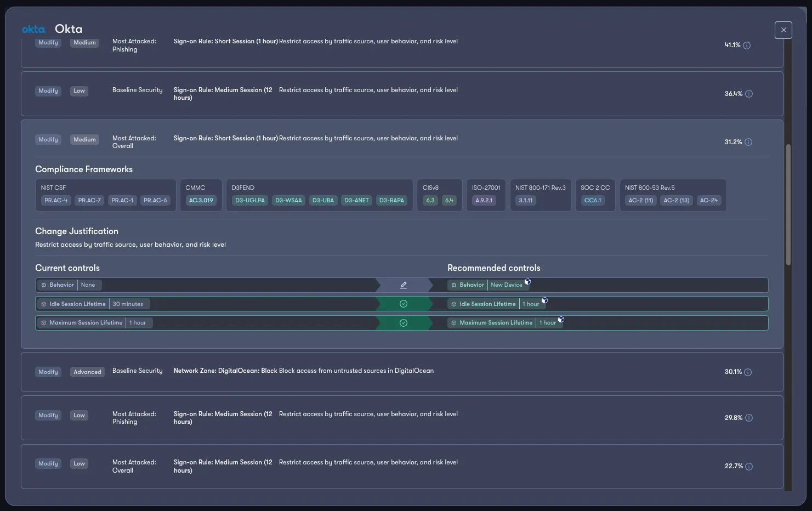
Task: Click the pencil edit icon between Behavior controls
Action: pyautogui.click(x=403, y=285)
